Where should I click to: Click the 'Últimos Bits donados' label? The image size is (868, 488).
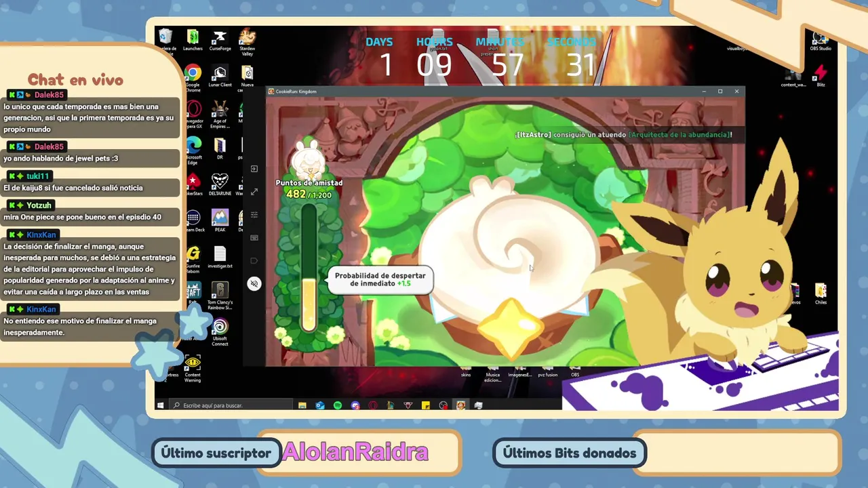click(570, 453)
